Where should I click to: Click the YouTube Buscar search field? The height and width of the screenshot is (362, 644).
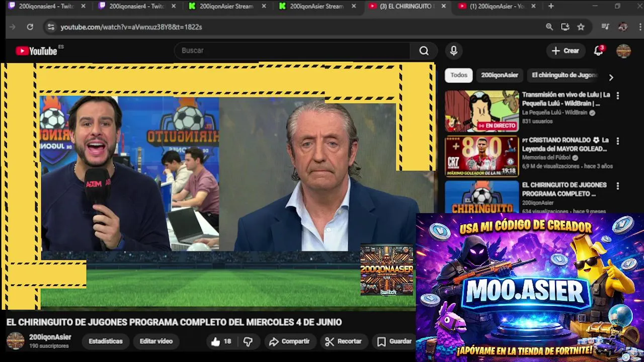[292, 51]
